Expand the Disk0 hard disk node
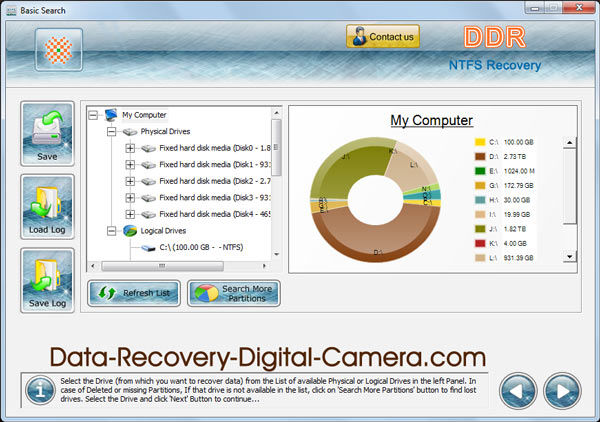Screen dimensions: 600x422 [130, 148]
